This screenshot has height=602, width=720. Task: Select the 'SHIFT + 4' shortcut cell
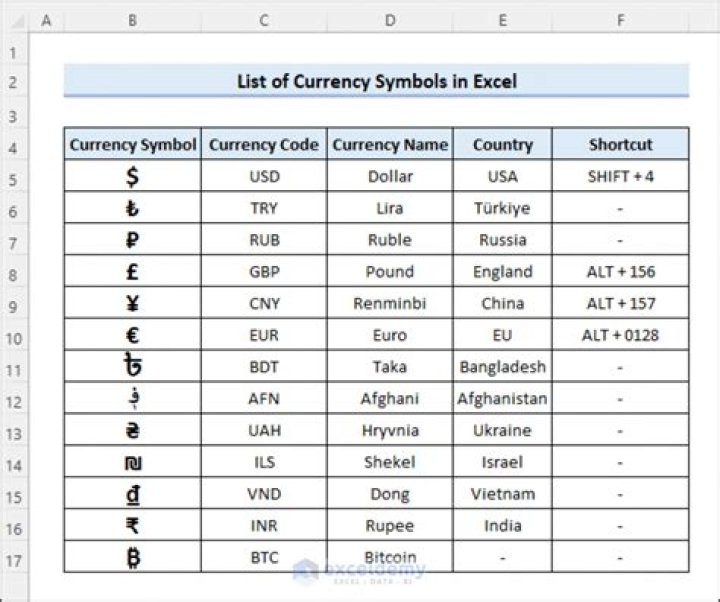tap(620, 177)
